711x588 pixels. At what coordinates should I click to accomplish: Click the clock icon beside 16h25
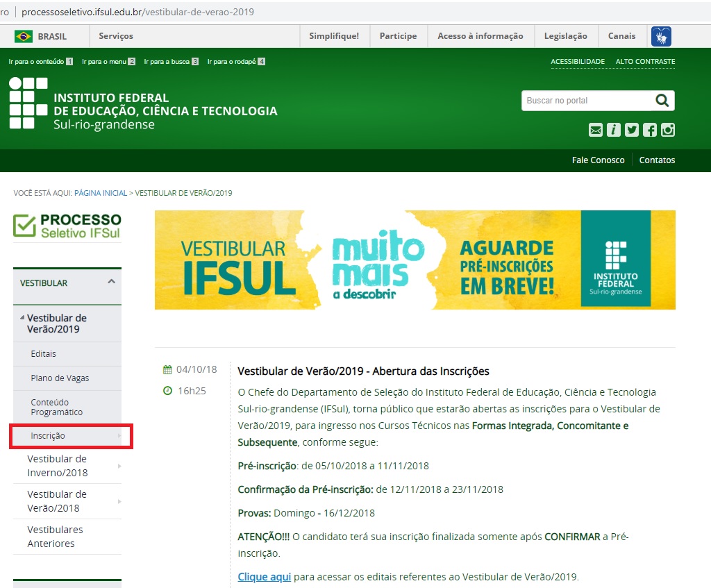tap(167, 390)
